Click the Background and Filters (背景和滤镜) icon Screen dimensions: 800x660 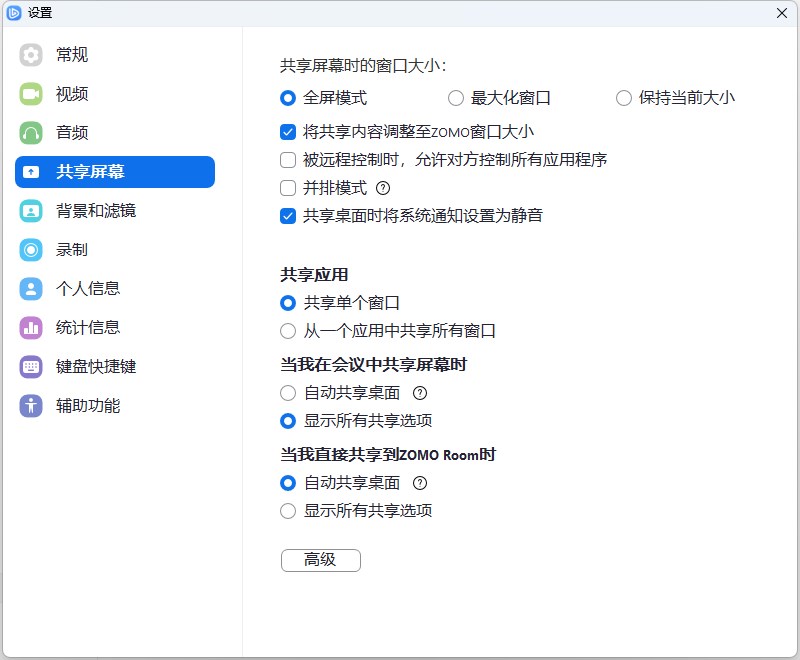click(x=31, y=211)
